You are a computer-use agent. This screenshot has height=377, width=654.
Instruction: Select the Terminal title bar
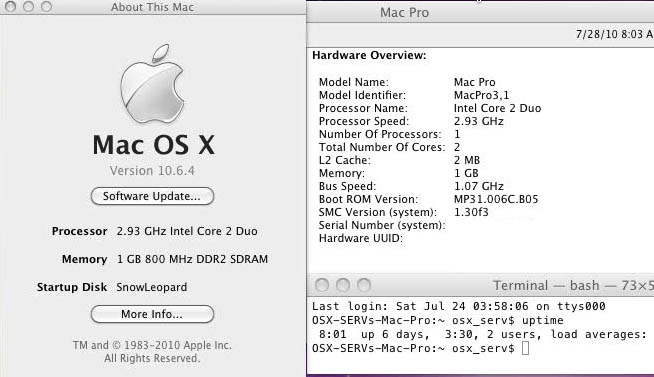point(480,285)
